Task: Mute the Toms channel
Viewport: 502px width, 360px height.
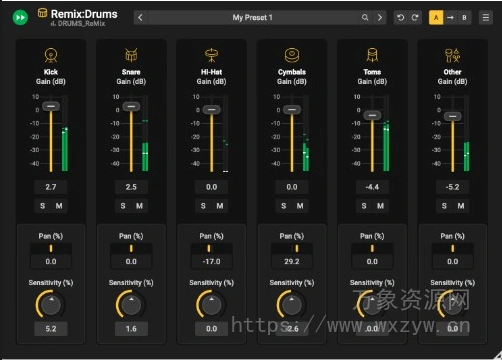Action: pyautogui.click(x=380, y=206)
